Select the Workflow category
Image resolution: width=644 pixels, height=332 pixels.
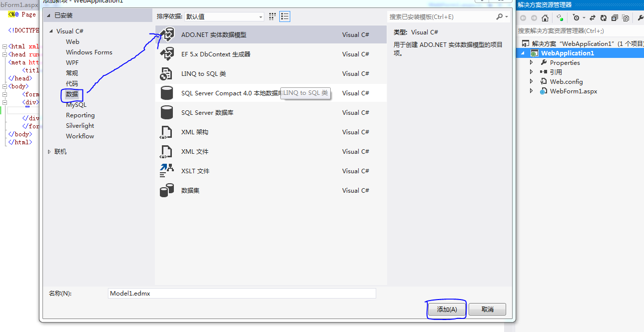click(x=80, y=136)
